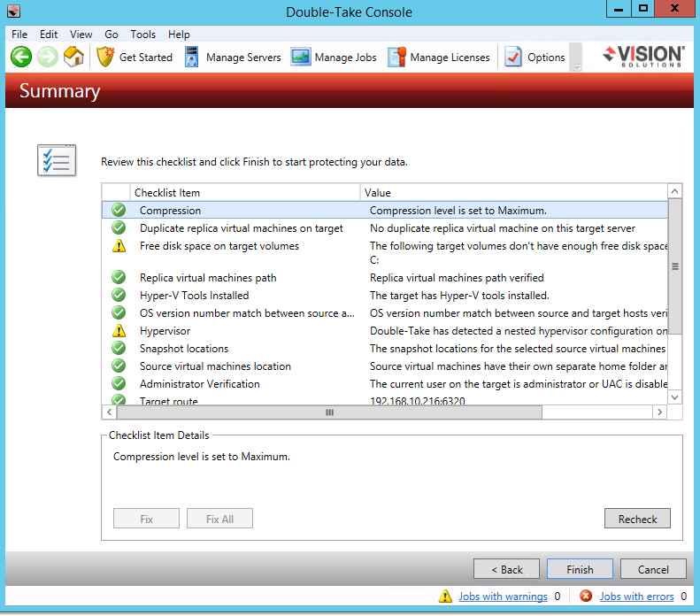The width and height of the screenshot is (700, 616).
Task: Open the Edit menu
Action: pyautogui.click(x=48, y=35)
